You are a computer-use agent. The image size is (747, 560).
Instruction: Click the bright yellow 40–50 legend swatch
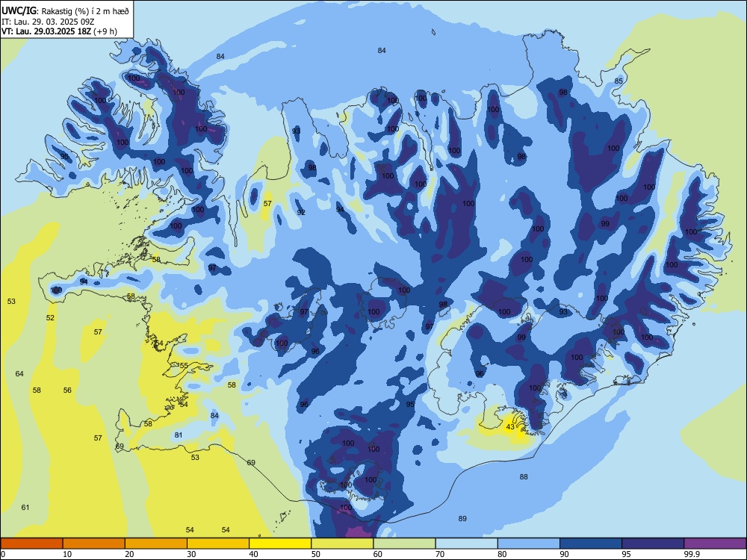[280, 544]
